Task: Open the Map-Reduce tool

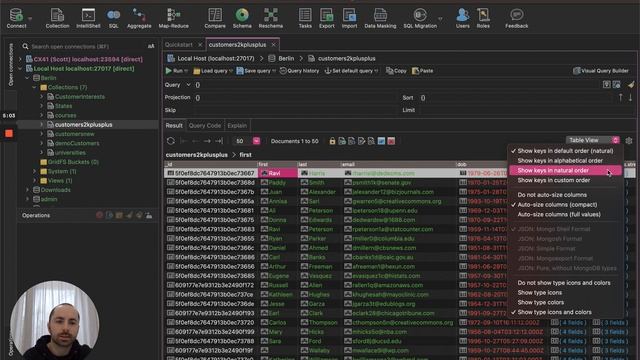Action: tap(173, 18)
